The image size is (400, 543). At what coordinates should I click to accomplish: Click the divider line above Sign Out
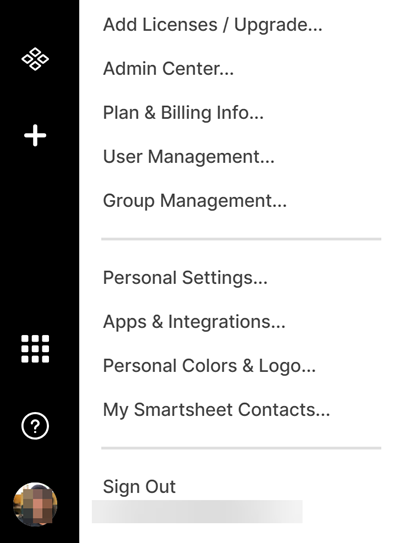pos(241,448)
